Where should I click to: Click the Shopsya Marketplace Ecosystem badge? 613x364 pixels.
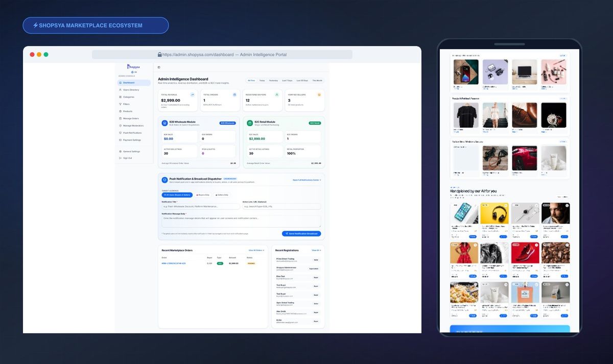[96, 26]
